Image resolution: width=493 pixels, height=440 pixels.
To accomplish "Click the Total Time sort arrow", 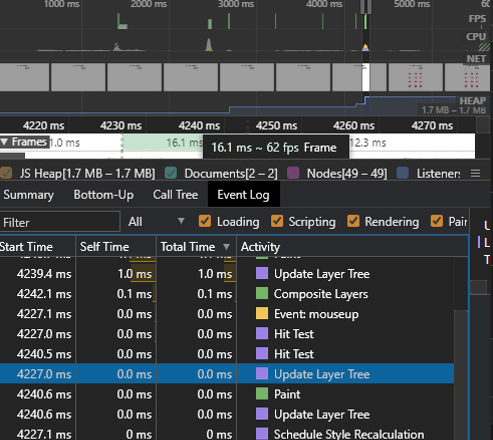I will [226, 247].
